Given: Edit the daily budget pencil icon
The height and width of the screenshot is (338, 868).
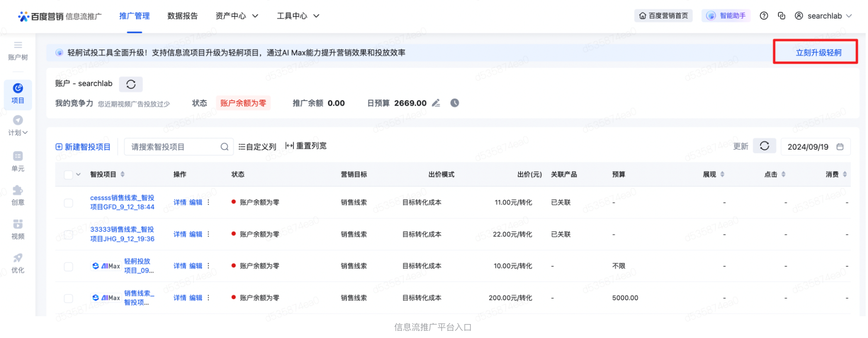Looking at the screenshot, I should [436, 103].
